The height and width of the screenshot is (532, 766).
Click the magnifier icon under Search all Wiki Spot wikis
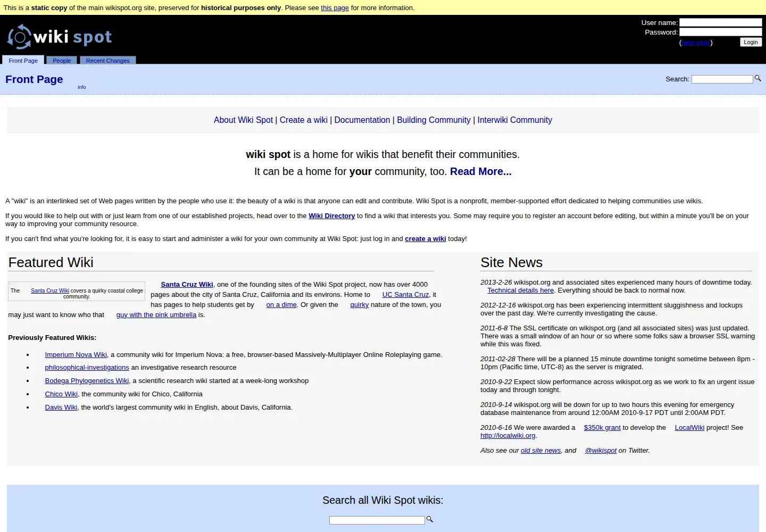tap(430, 519)
